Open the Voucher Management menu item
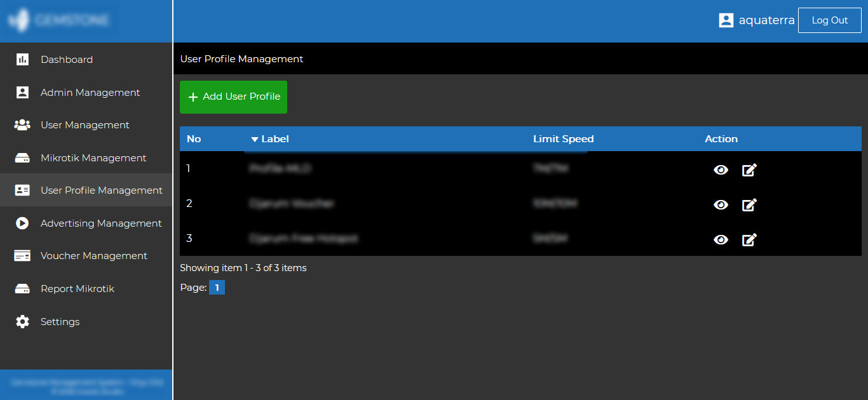Viewport: 868px width, 400px height. 93,256
